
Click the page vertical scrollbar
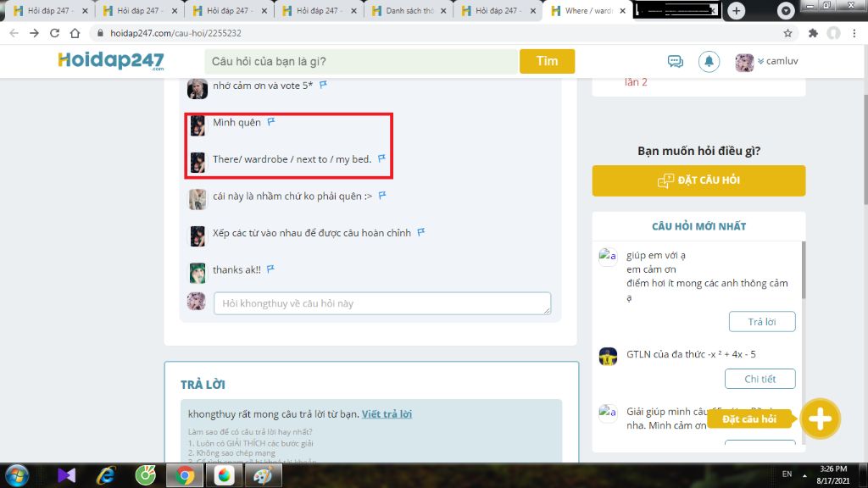pyautogui.click(x=865, y=149)
